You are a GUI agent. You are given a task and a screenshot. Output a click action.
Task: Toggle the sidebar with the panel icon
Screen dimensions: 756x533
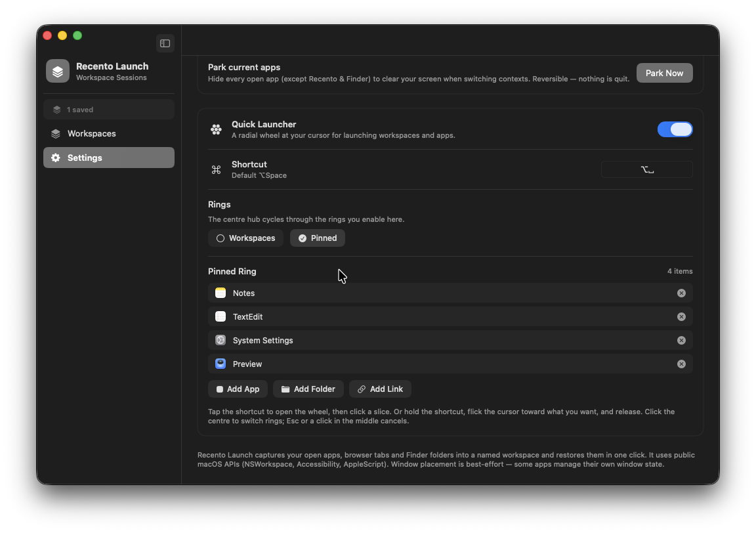tap(165, 43)
